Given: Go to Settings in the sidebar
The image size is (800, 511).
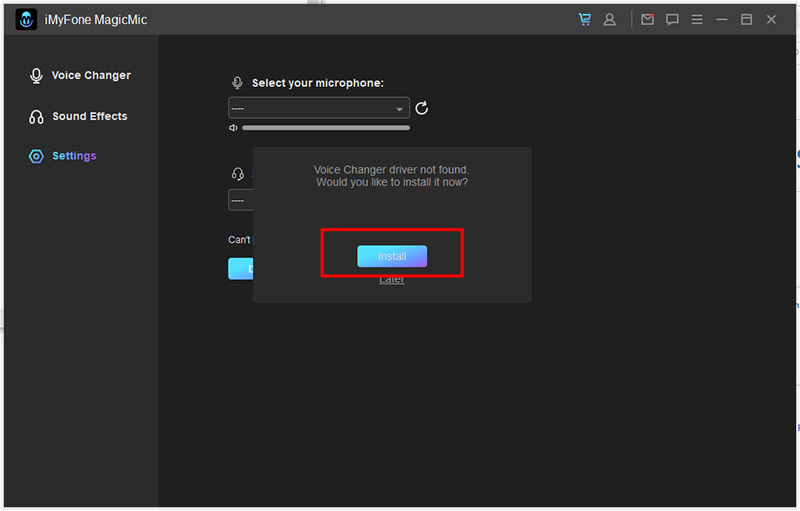Looking at the screenshot, I should (x=63, y=156).
